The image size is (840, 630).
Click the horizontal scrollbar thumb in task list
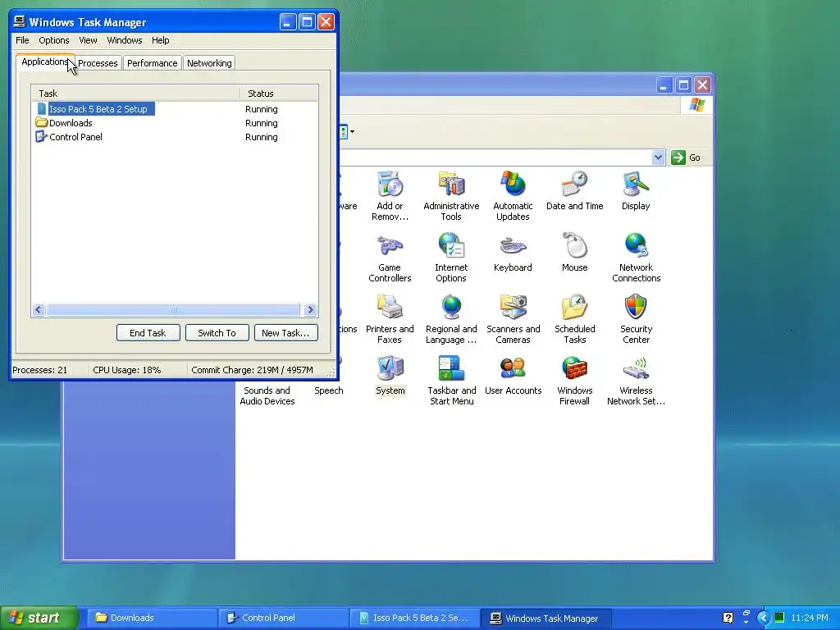click(172, 309)
